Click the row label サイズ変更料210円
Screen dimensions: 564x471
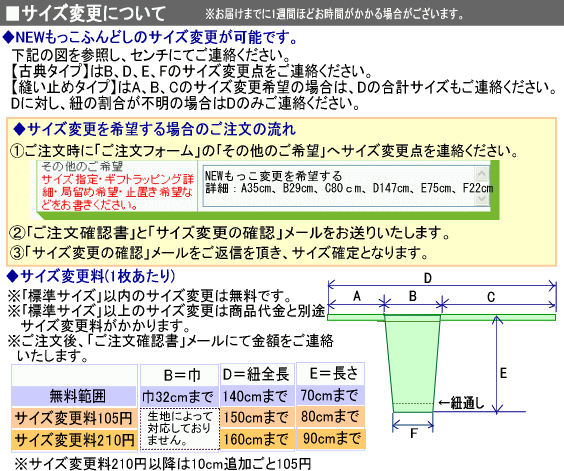point(75,440)
